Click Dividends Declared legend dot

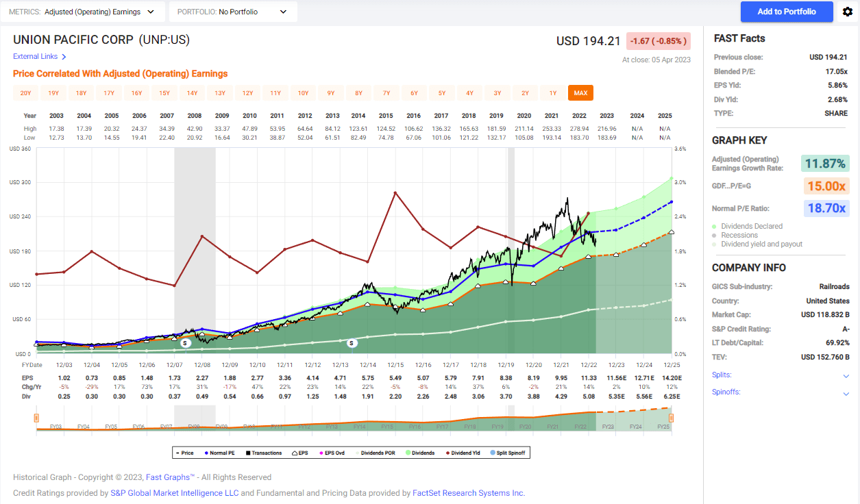pyautogui.click(x=715, y=226)
